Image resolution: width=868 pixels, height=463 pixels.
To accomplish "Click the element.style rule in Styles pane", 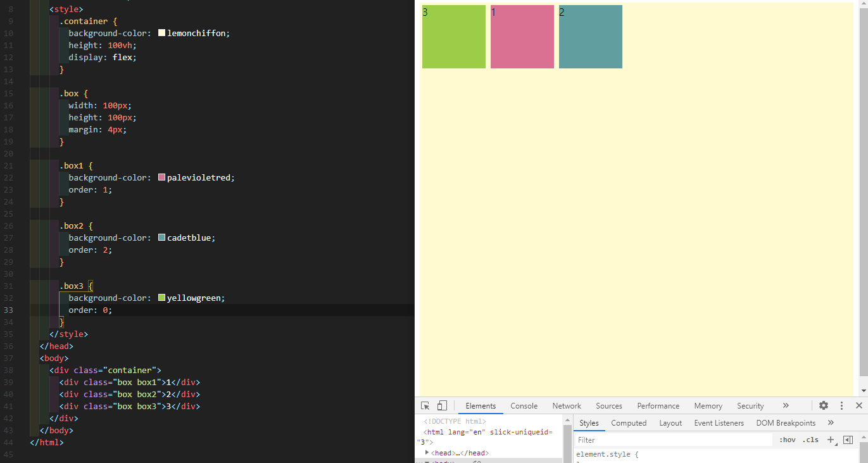I will point(607,454).
